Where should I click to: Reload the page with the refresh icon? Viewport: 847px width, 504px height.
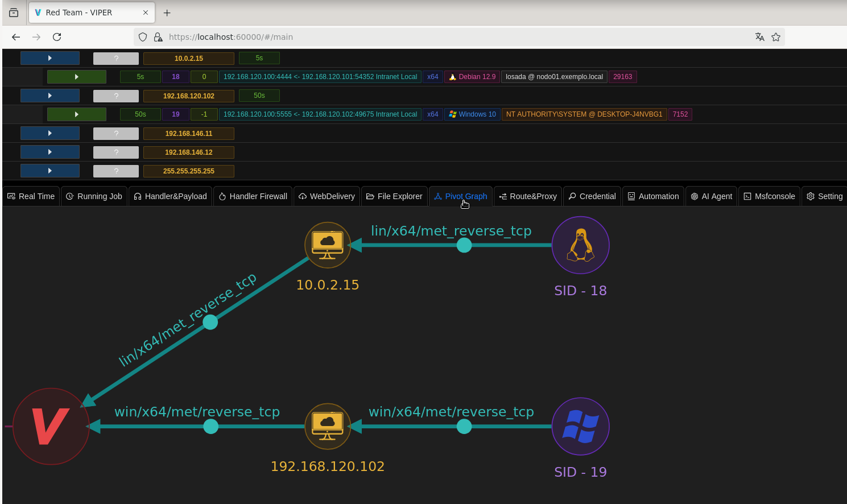[57, 37]
